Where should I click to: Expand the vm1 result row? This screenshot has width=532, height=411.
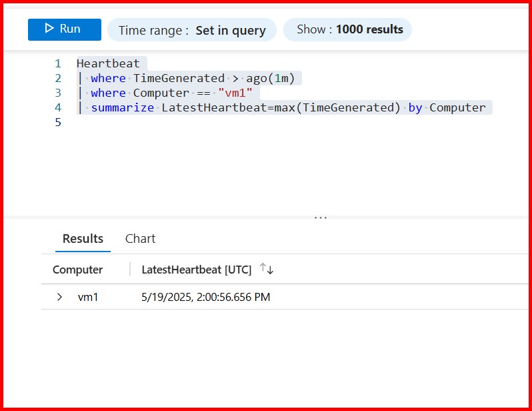coord(59,297)
